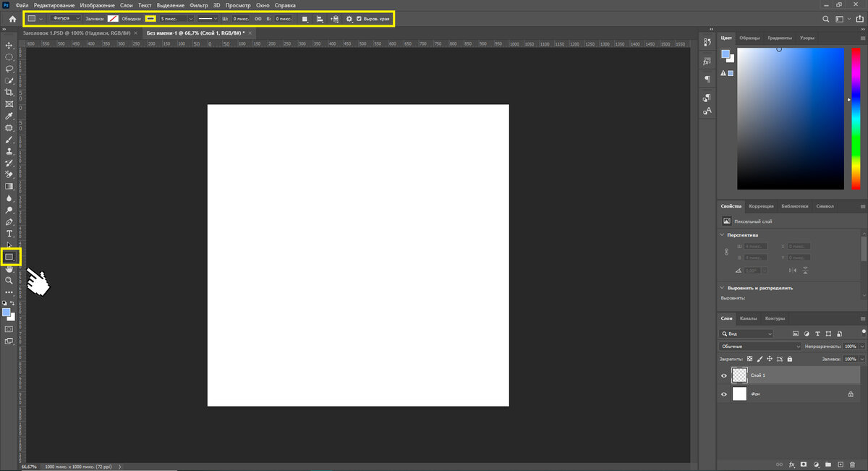This screenshot has height=471, width=868.
Task: Select the Crop tool
Action: click(9, 92)
